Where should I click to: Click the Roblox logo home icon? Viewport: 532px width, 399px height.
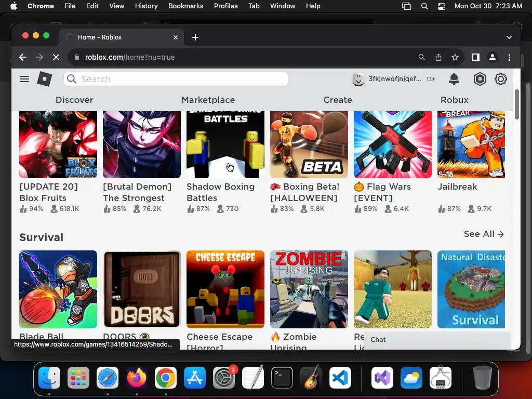[45, 79]
